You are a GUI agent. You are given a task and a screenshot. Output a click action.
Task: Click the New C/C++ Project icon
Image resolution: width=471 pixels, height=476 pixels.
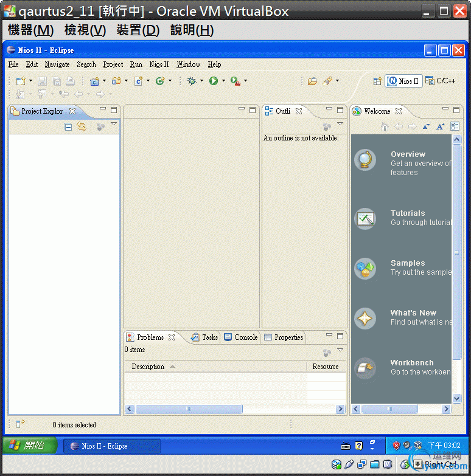(x=95, y=81)
